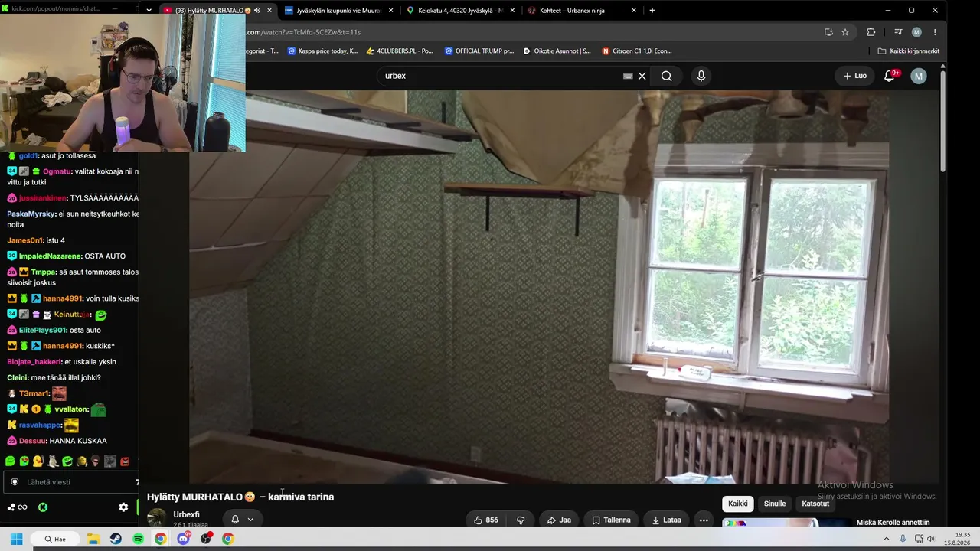The image size is (980, 551).
Task: Share the video with Jaa button
Action: click(x=559, y=520)
